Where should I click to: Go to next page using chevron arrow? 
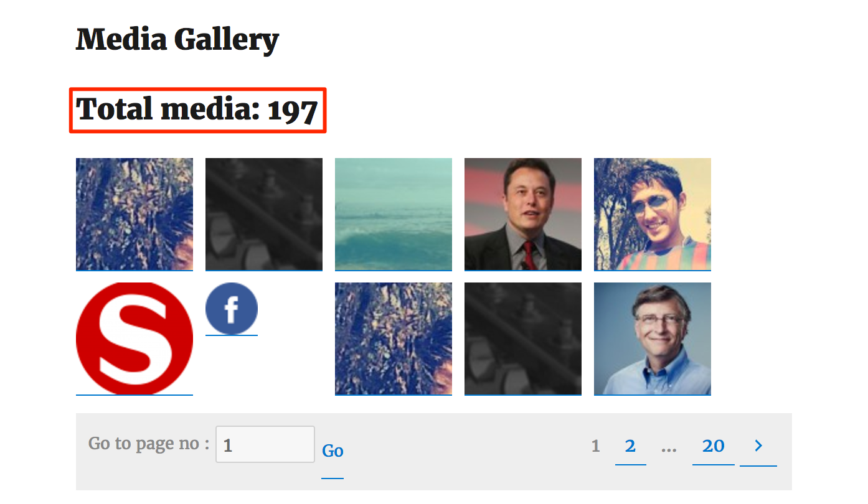758,446
